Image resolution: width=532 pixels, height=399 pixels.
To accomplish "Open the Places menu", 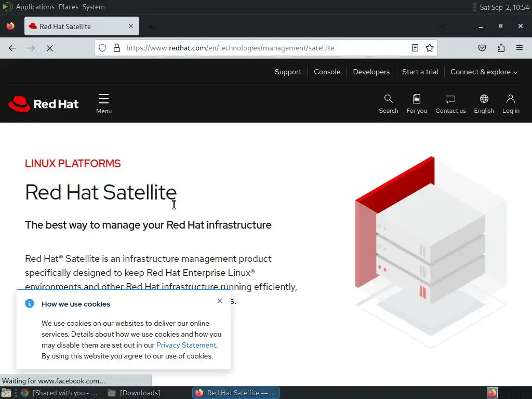I will [x=69, y=7].
